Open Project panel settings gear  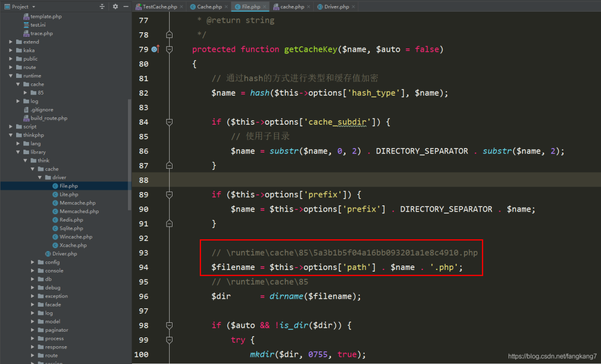(x=115, y=7)
